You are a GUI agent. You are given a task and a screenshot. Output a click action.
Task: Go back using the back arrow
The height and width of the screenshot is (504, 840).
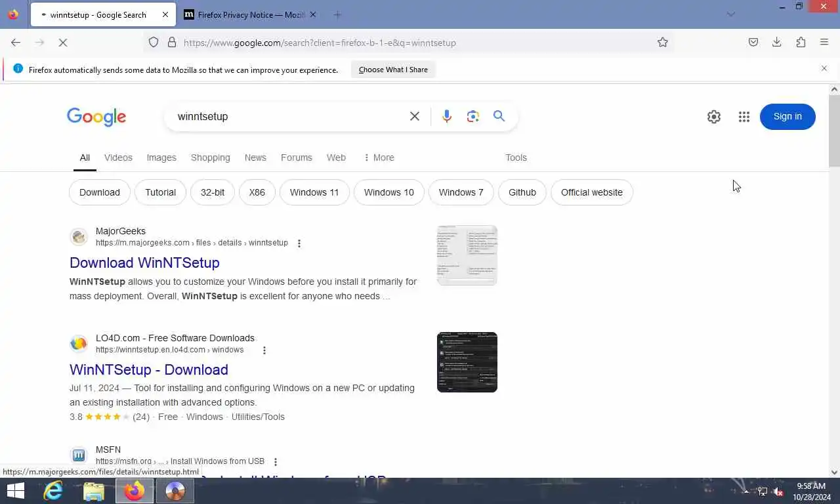16,43
